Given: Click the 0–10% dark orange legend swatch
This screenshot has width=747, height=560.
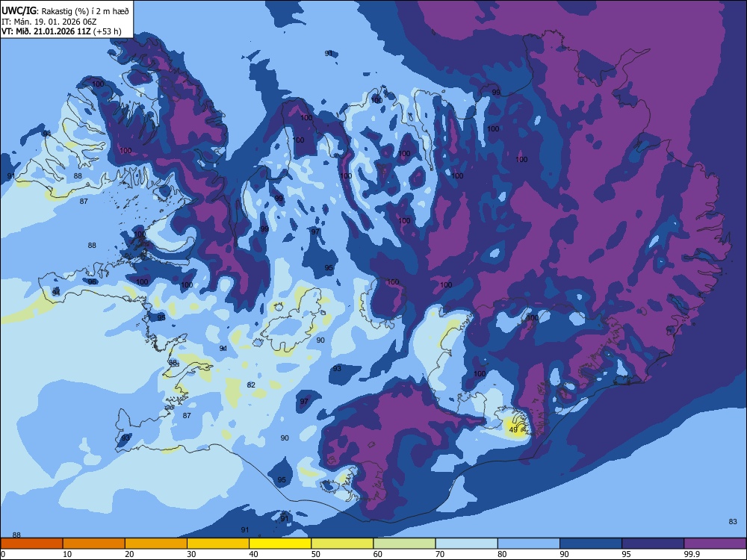Looking at the screenshot, I should (x=32, y=544).
